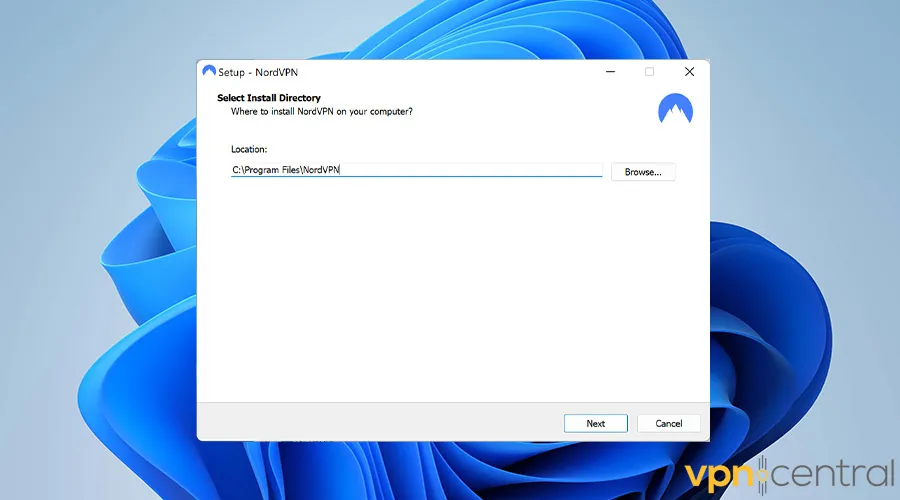Minimize the Setup - NordVPN window
The image size is (900, 500).
[x=610, y=72]
